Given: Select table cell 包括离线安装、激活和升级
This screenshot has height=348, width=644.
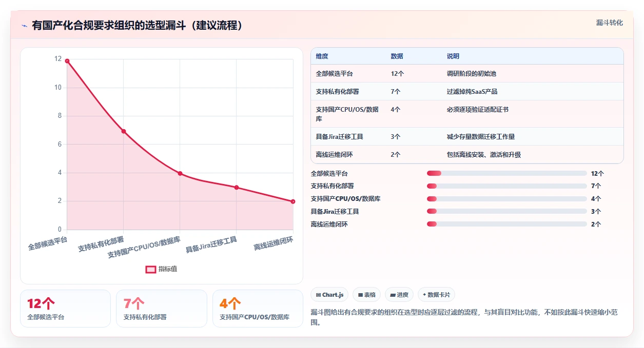Looking at the screenshot, I should pos(484,155).
